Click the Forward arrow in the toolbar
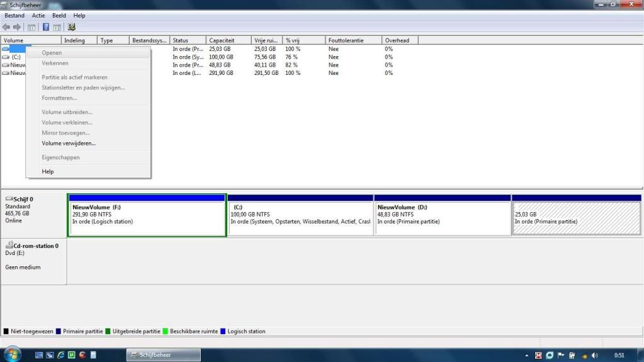Image resolution: width=644 pixels, height=362 pixels. (x=17, y=27)
